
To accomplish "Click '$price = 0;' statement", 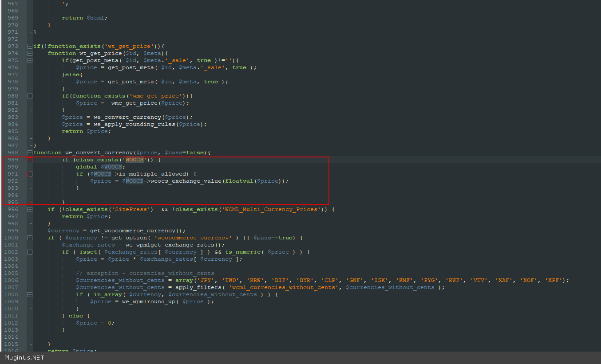I will [95, 323].
